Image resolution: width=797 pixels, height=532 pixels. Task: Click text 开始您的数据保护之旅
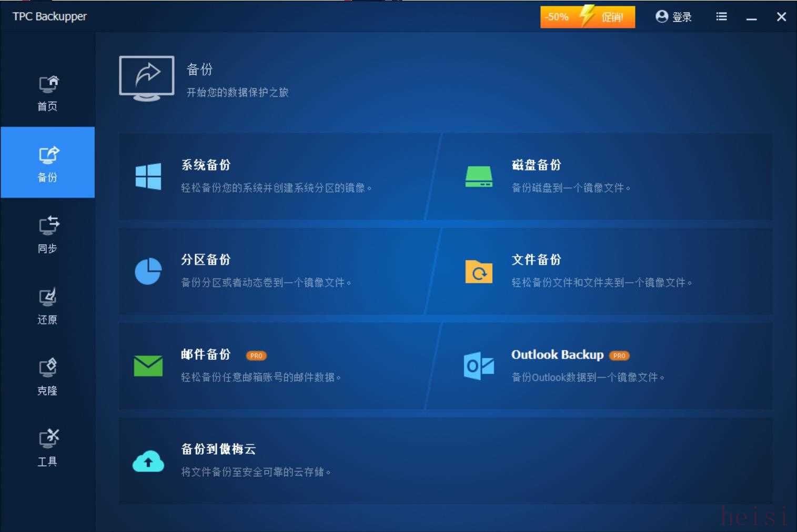click(x=238, y=93)
